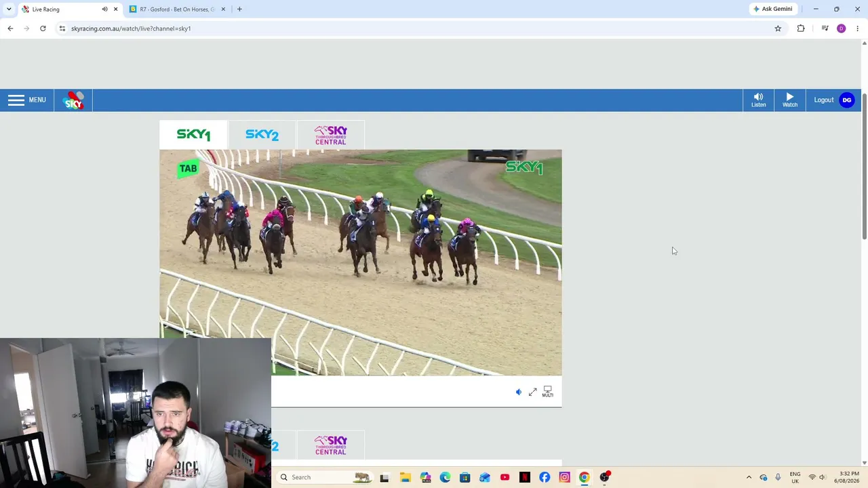868x488 pixels.
Task: Reload the current page
Action: 43,28
